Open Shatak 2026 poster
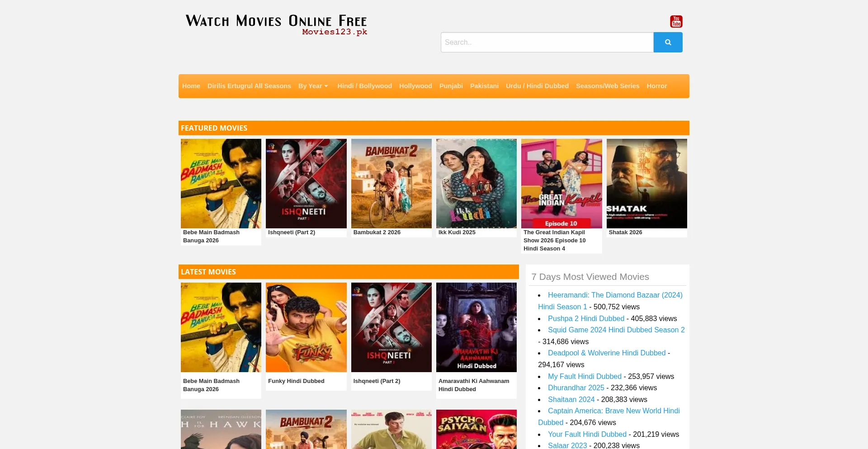This screenshot has width=868, height=449. [x=647, y=184]
